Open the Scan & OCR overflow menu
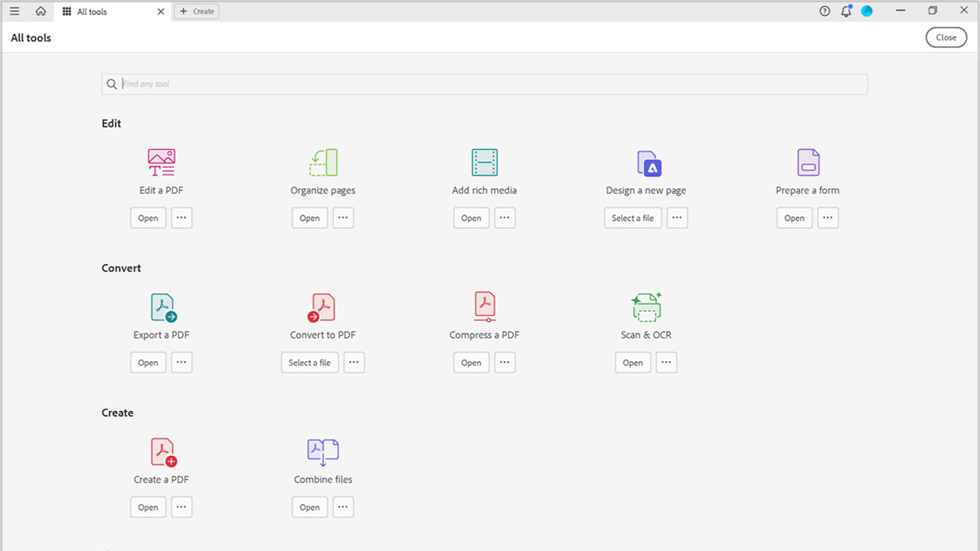Viewport: 980px width, 551px height. tap(666, 362)
